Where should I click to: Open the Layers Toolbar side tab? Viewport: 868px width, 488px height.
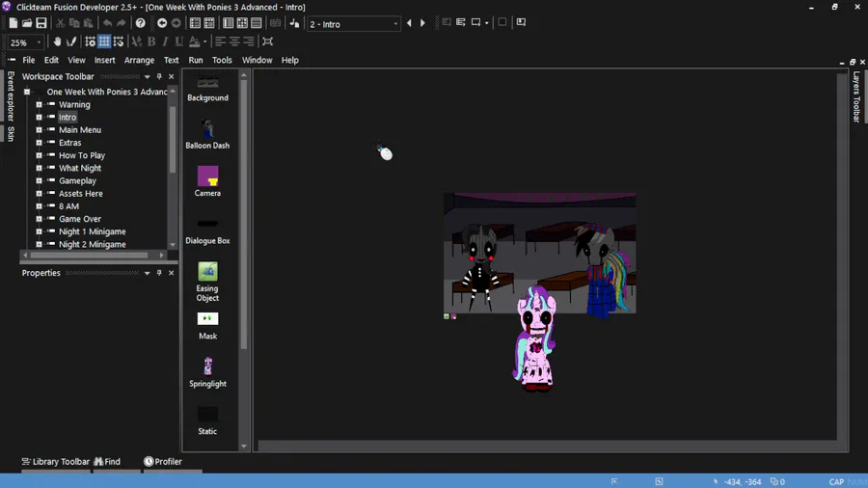(856, 96)
